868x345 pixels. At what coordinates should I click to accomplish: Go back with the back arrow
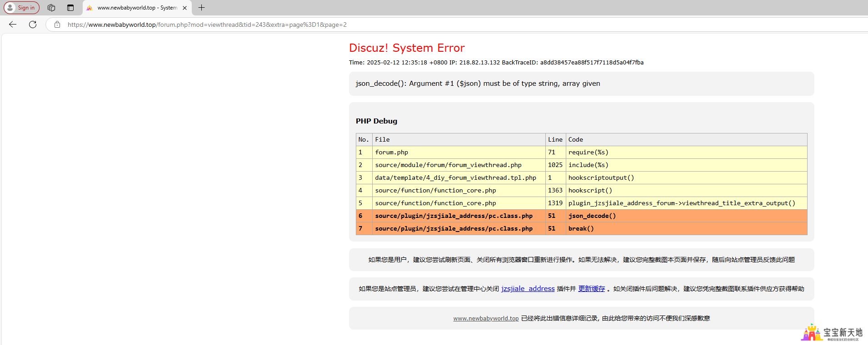(x=13, y=25)
